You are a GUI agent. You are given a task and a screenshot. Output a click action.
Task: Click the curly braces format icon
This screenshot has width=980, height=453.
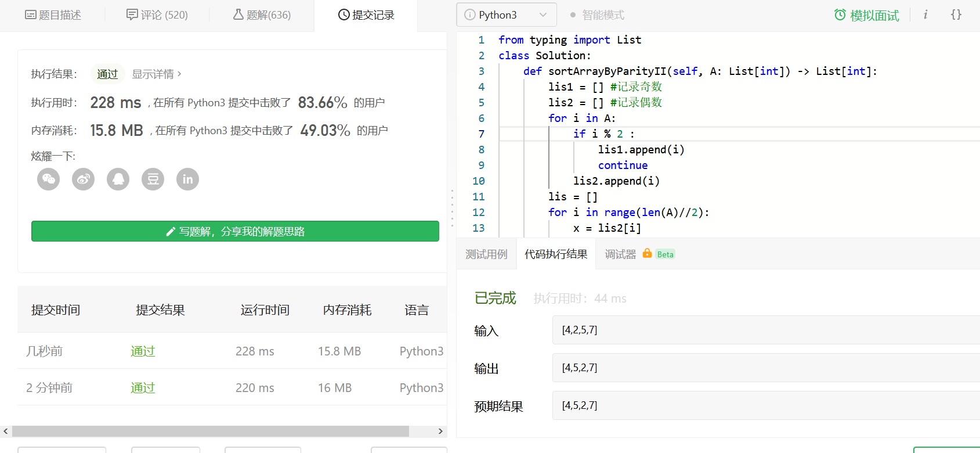coord(956,15)
